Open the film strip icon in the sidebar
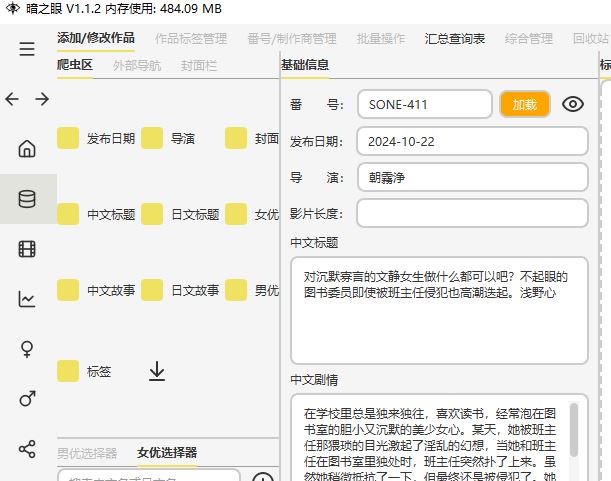Image resolution: width=611 pixels, height=481 pixels. pyautogui.click(x=27, y=249)
